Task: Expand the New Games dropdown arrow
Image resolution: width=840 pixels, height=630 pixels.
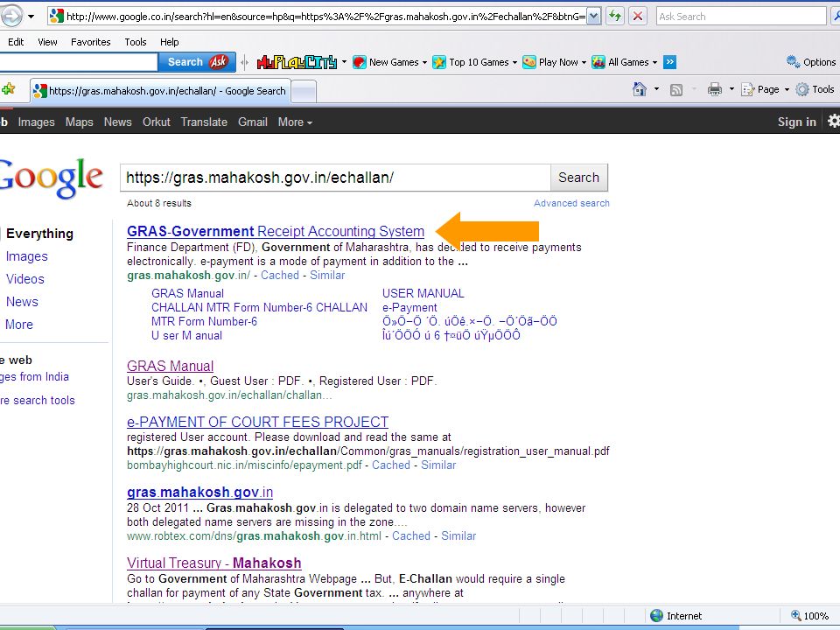Action: pos(425,63)
